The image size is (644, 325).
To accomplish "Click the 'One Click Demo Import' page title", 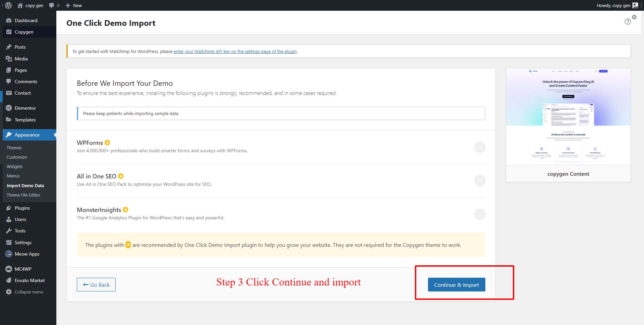I will coord(111,23).
